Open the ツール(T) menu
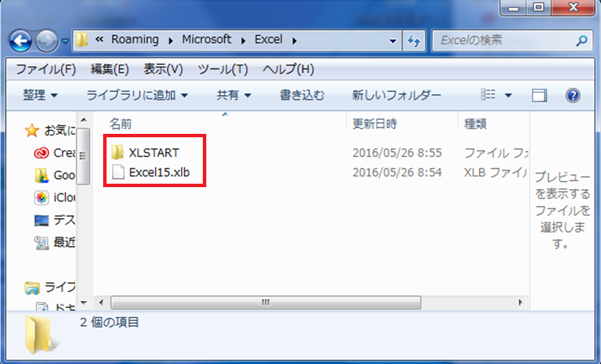Image resolution: width=601 pixels, height=364 pixels. pos(223,70)
